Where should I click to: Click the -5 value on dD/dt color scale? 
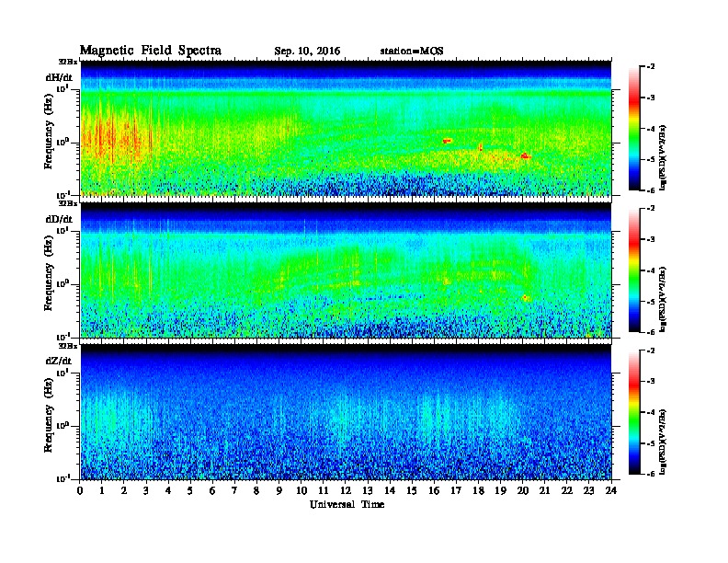[651, 302]
